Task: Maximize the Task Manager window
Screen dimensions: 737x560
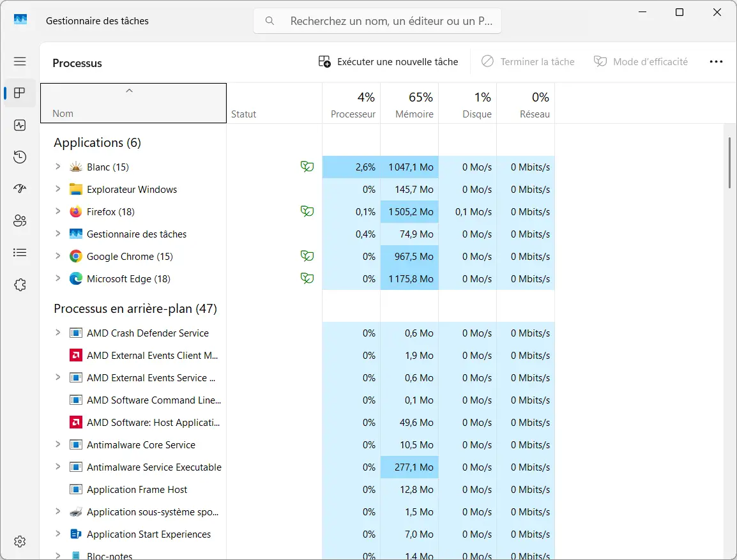Action: 679,12
